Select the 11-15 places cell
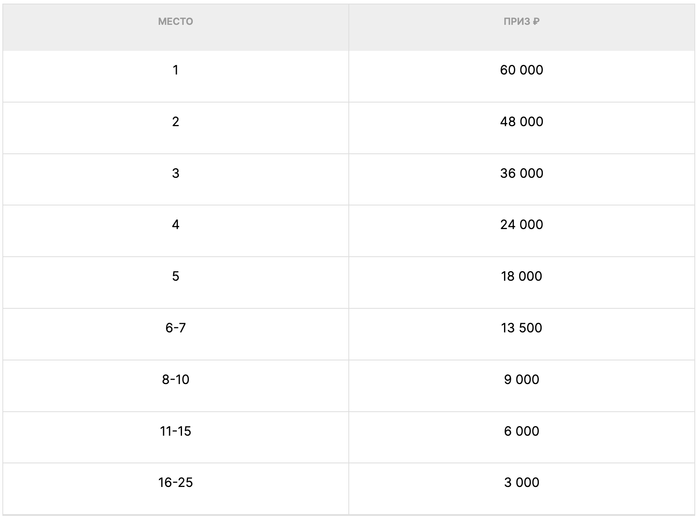 pyautogui.click(x=175, y=431)
